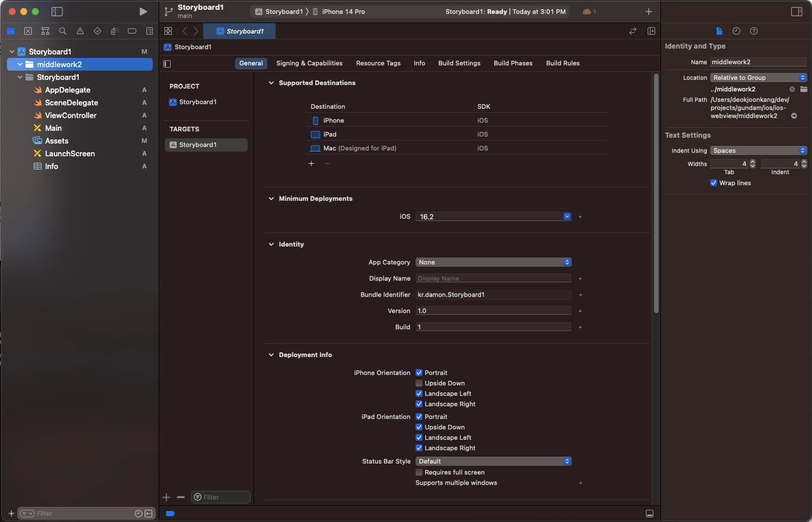Switch to Resource Tags tab

(378, 63)
